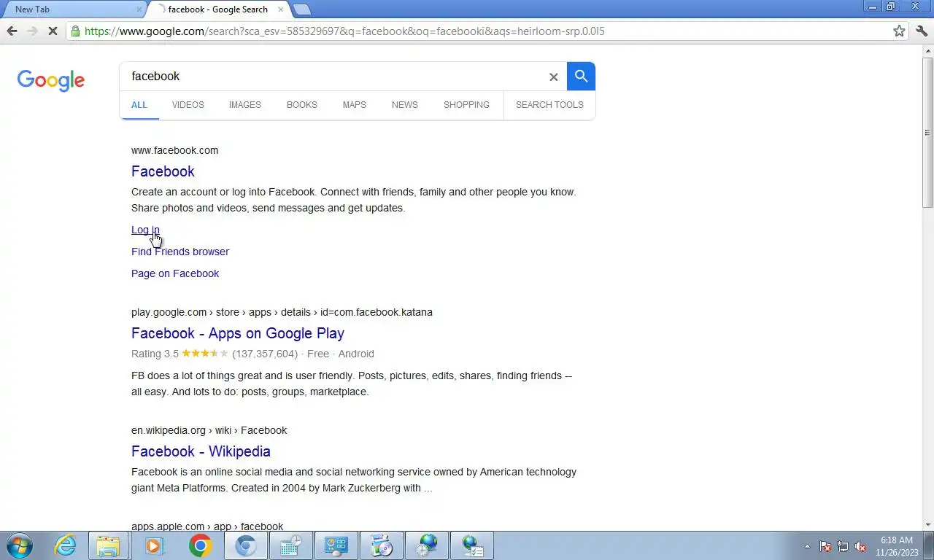The image size is (934, 560).
Task: Open SEARCH TOOLS options
Action: coord(549,105)
